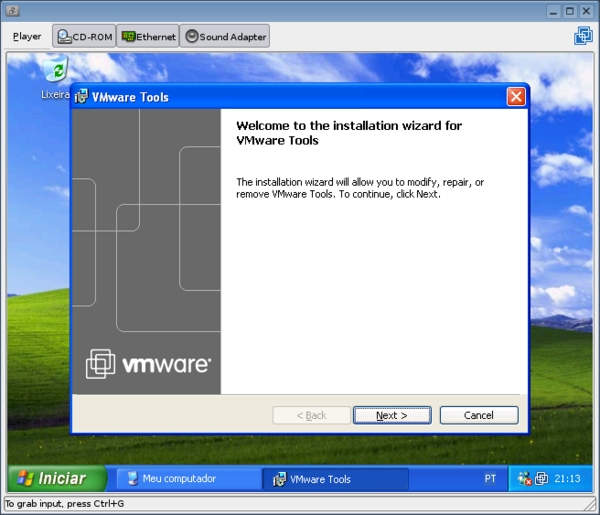Click the 21:13 system clock
Image resolution: width=600 pixels, height=515 pixels.
[x=567, y=479]
